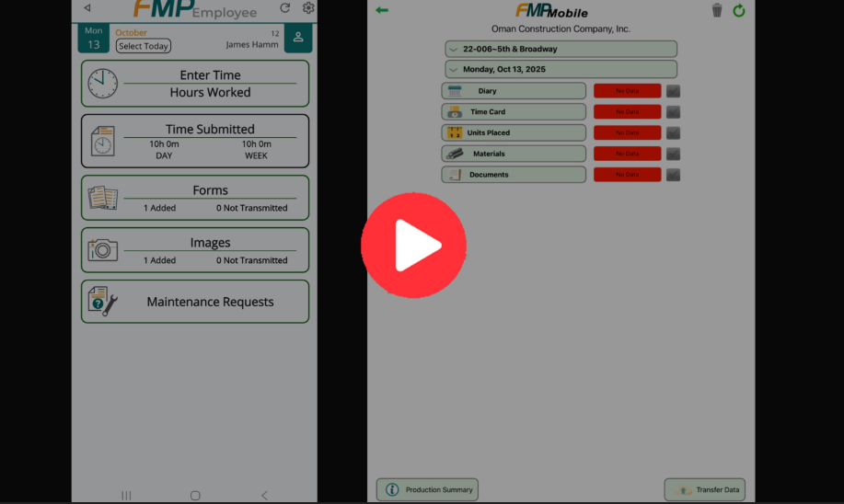Image resolution: width=844 pixels, height=504 pixels.
Task: Click the timesheet icon on Time Submitted
Action: (x=102, y=141)
